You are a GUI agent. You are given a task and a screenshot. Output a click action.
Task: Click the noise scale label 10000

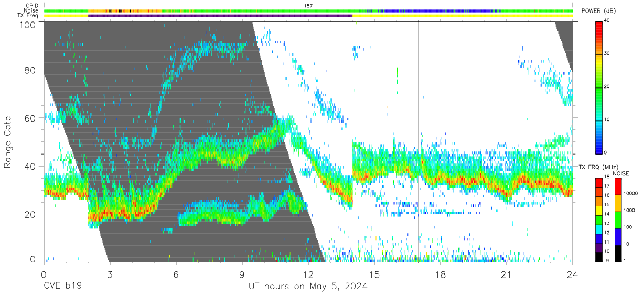631,194
